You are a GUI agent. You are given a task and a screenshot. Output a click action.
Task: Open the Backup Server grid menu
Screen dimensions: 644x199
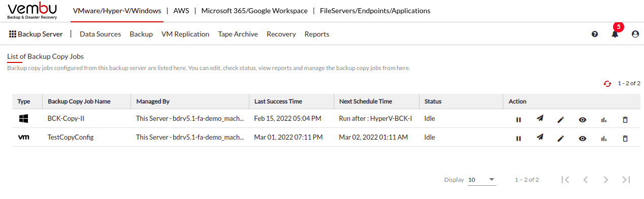click(36, 34)
